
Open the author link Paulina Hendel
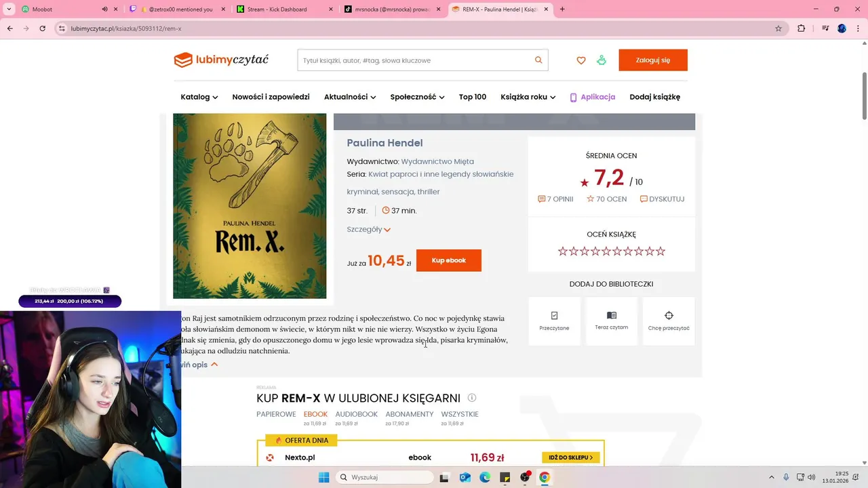[384, 143]
